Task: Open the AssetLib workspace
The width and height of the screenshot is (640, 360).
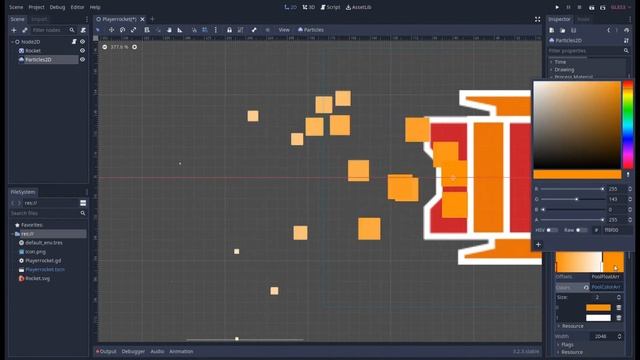Action: click(358, 7)
